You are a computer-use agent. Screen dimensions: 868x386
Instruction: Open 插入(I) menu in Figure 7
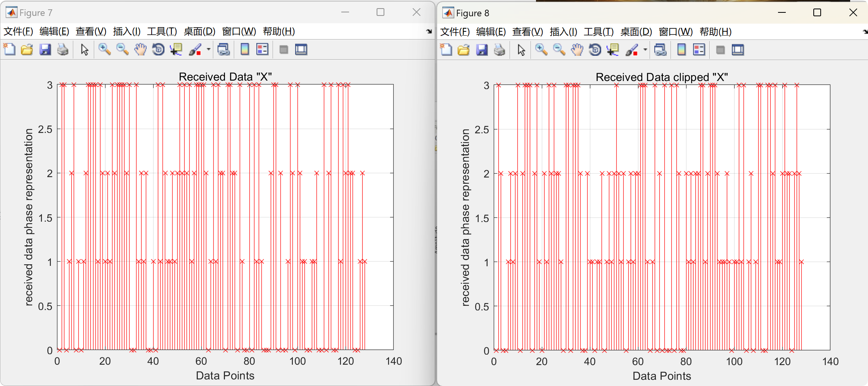click(x=127, y=31)
